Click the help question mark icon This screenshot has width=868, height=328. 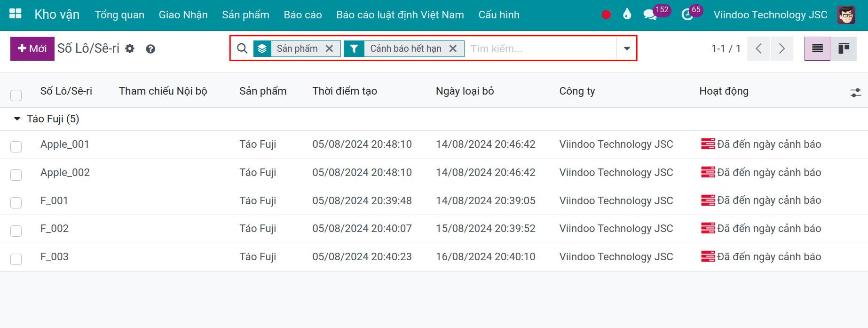150,49
